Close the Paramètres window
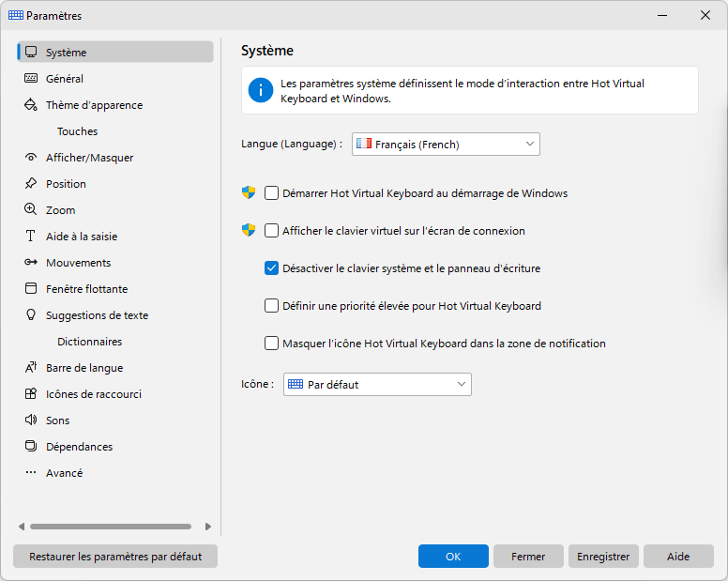Viewport: 728px width, 581px height. (705, 15)
